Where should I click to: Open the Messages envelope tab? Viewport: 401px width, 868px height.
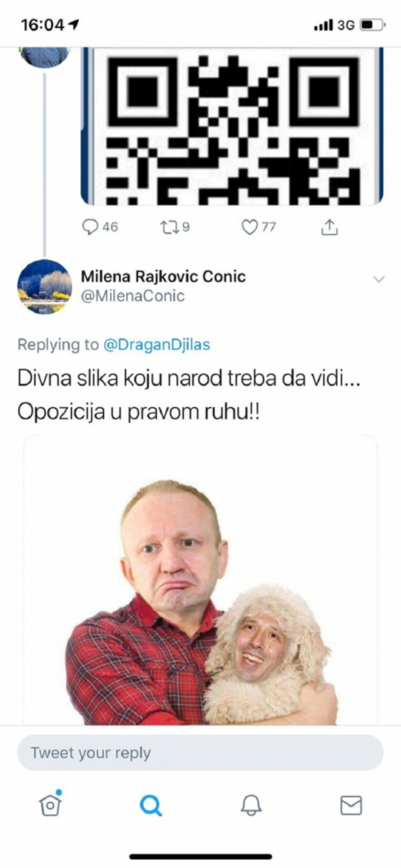351,805
